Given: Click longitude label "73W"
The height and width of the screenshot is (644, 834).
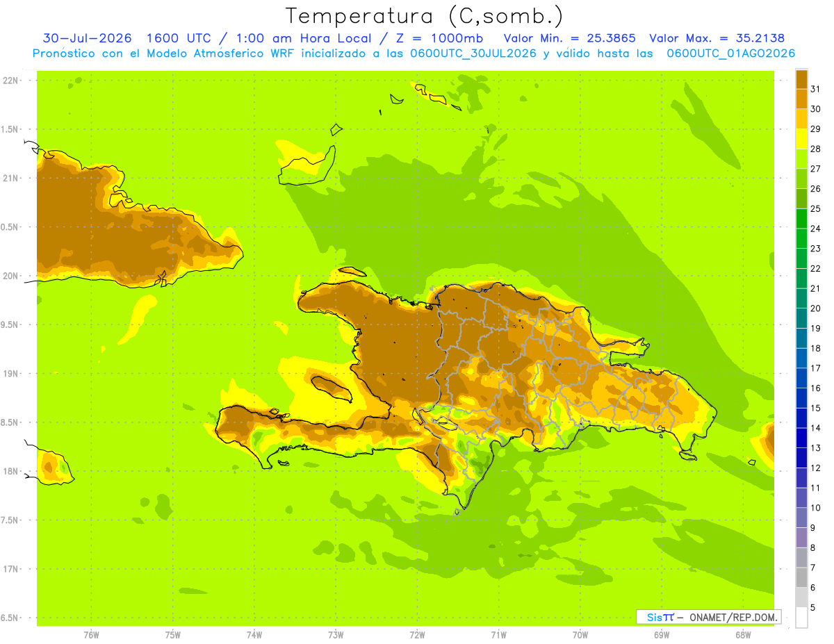Looking at the screenshot, I should [336, 635].
